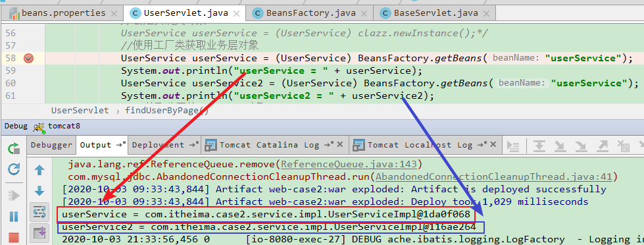Image resolution: width=644 pixels, height=245 pixels.
Task: Toggle soft-wrap in the console output
Action: point(39,212)
